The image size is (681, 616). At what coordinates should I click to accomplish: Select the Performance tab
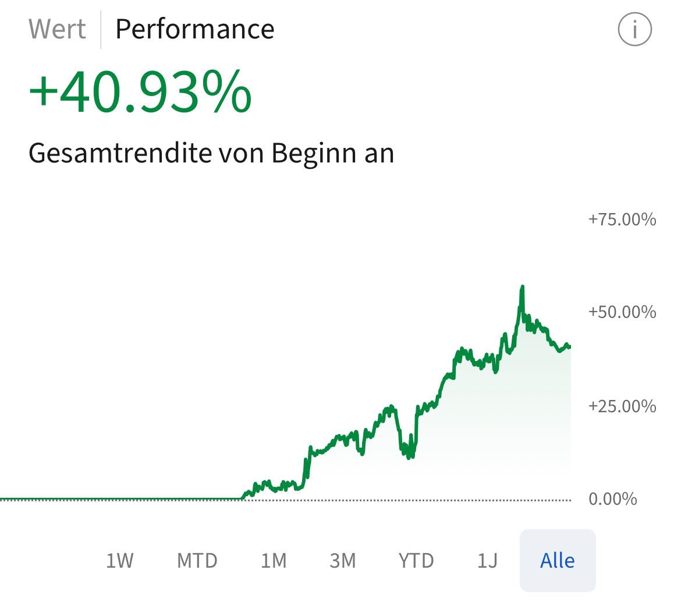[x=194, y=29]
